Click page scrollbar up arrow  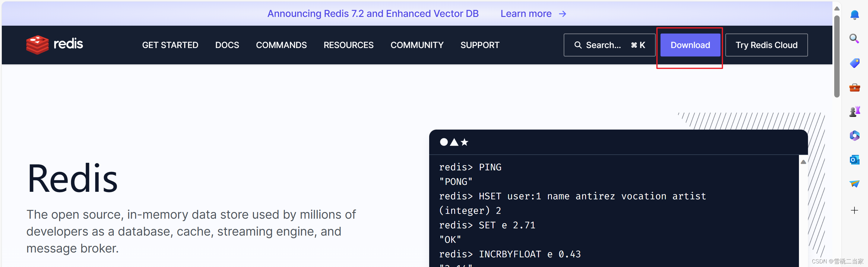click(x=837, y=8)
